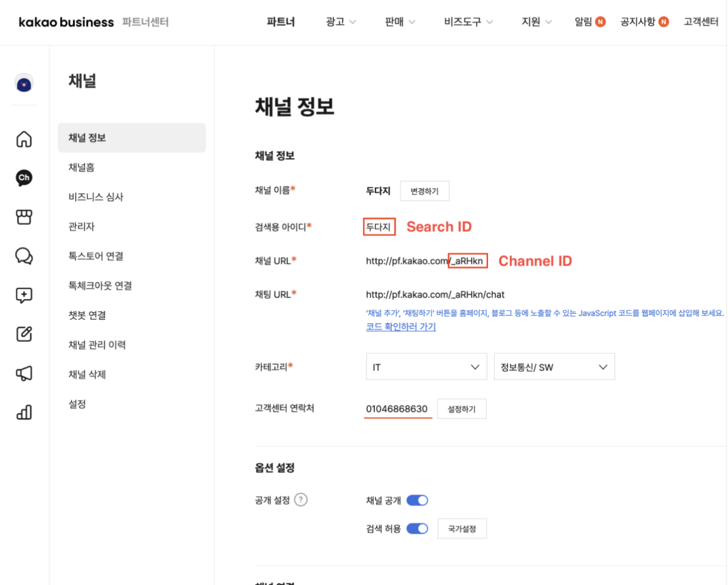The height and width of the screenshot is (585, 728).
Task: Click the bold 두다지 channel name
Action: (x=378, y=191)
